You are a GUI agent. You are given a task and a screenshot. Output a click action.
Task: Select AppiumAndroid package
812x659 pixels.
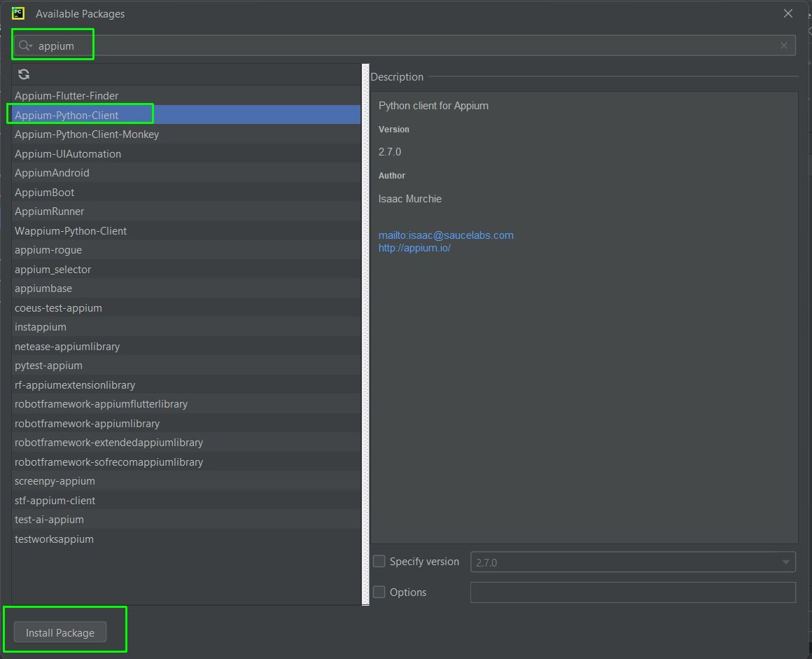click(x=186, y=172)
